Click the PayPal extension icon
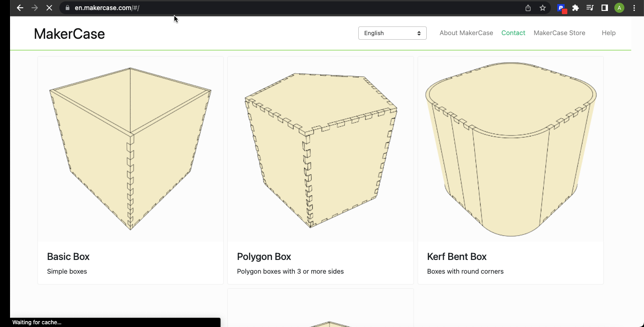 point(562,8)
